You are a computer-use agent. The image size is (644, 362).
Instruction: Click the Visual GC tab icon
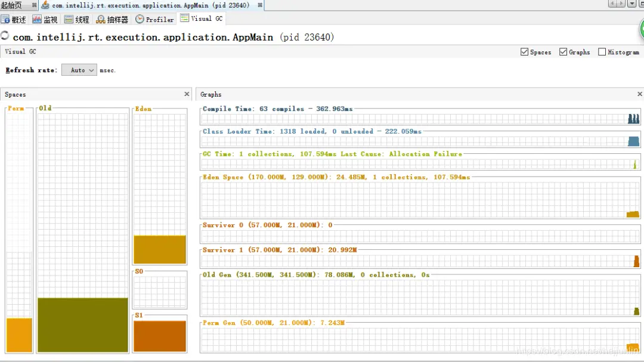[x=185, y=18]
